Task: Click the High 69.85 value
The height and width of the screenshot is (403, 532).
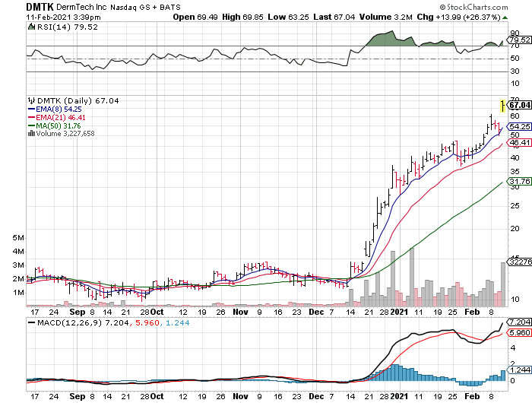Action: 242,17
